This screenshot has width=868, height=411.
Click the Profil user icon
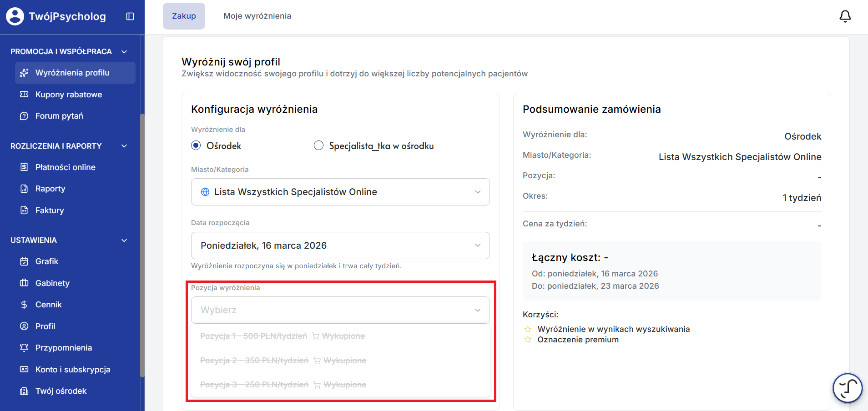pyautogui.click(x=24, y=326)
